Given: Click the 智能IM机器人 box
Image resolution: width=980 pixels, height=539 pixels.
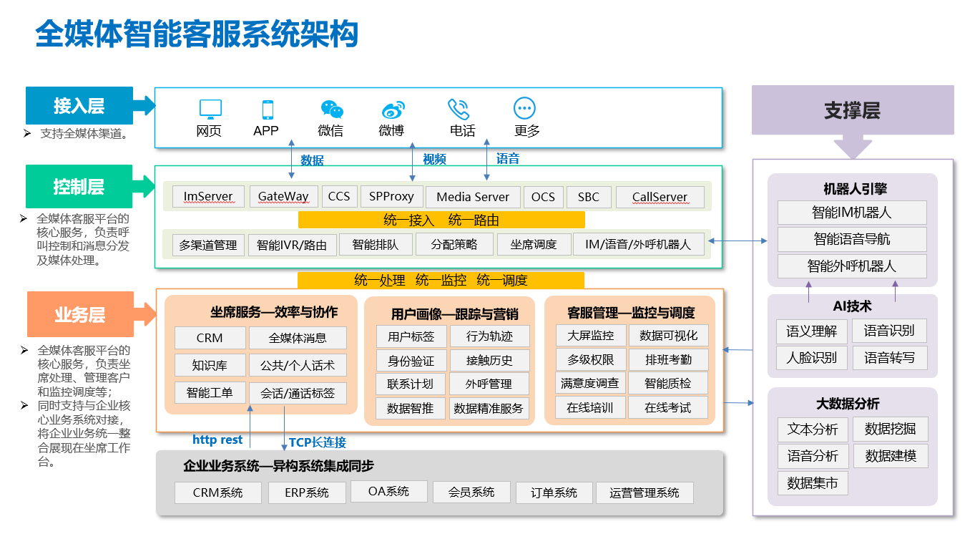Looking at the screenshot, I should (x=852, y=213).
